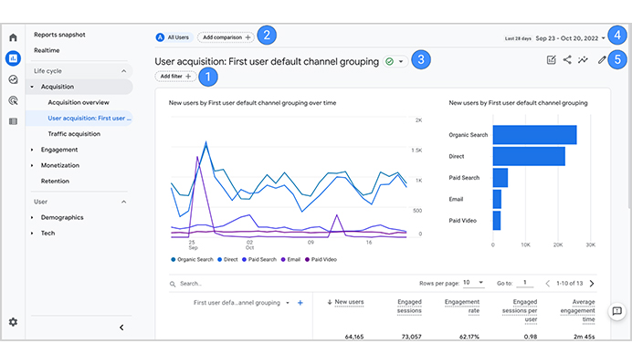Click the 62.17% Engagement rate total
Viewport: 632px width, 364px height.
pos(469,337)
